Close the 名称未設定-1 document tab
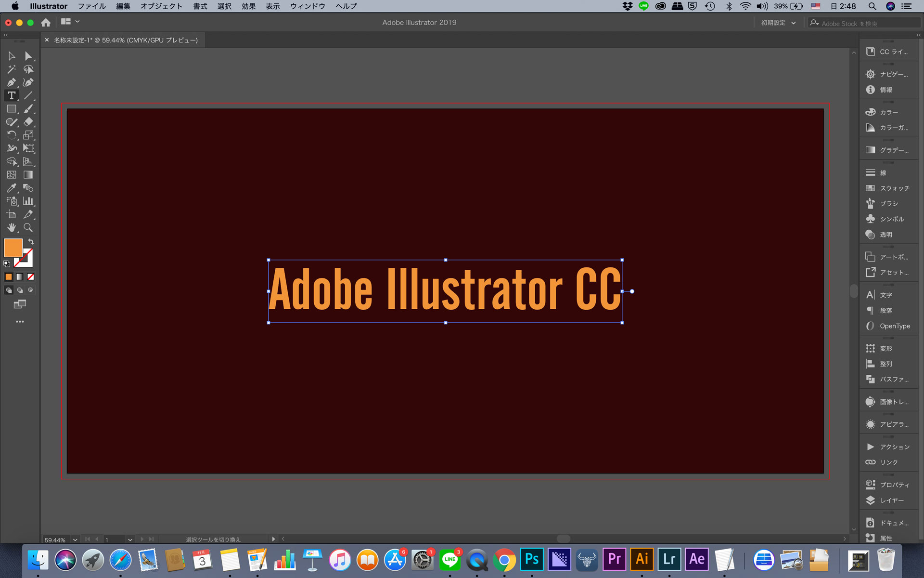Image resolution: width=924 pixels, height=578 pixels. coord(47,40)
